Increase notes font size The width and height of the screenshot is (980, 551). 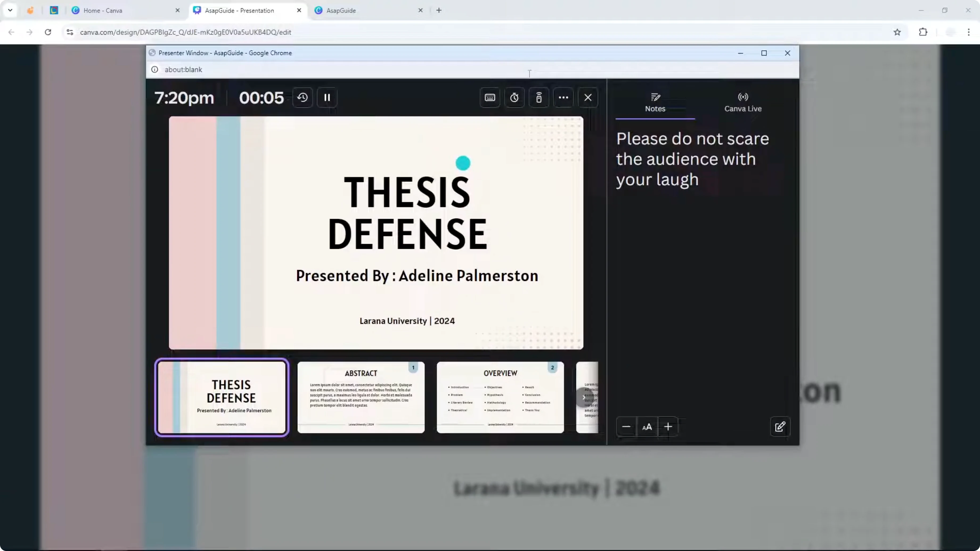(668, 427)
